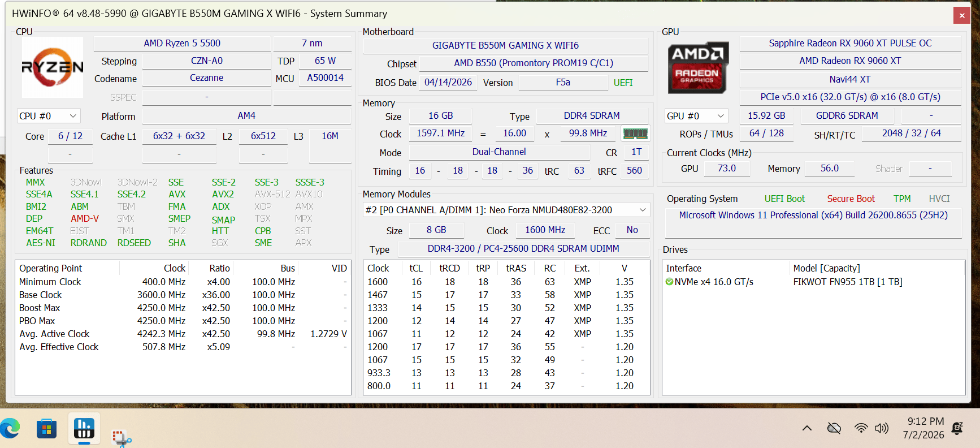Click the volume speaker tray icon
980x448 pixels.
tap(881, 428)
